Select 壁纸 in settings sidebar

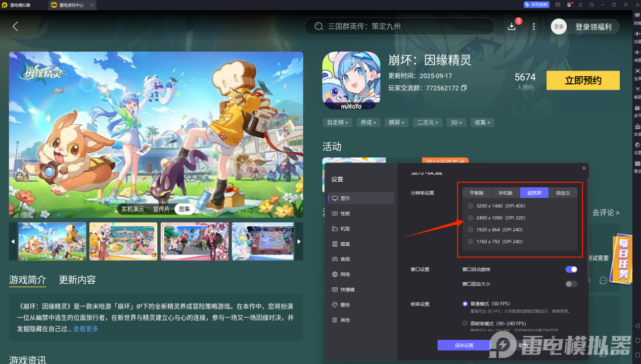[360, 305]
